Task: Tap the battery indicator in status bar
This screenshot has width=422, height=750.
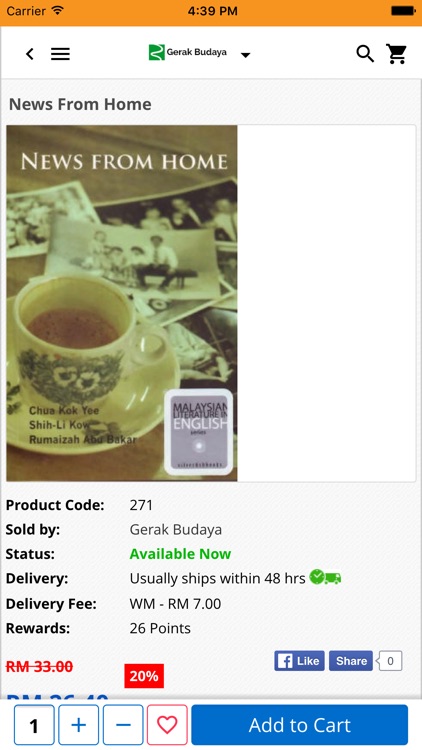Action: 403,11
